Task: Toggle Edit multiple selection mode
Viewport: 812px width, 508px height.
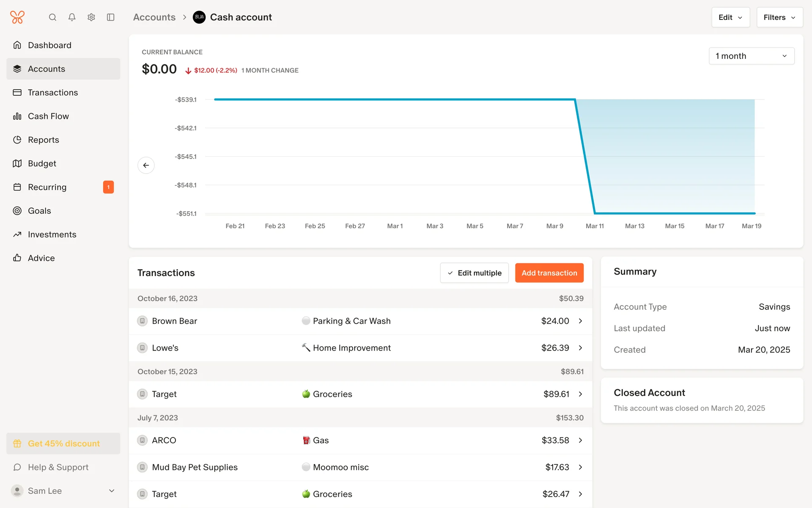Action: (474, 273)
